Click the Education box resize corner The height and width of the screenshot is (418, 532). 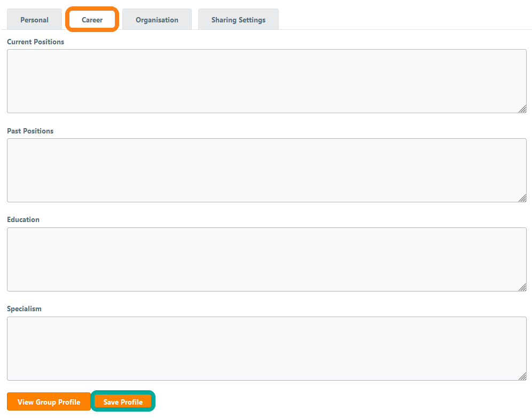click(x=522, y=287)
